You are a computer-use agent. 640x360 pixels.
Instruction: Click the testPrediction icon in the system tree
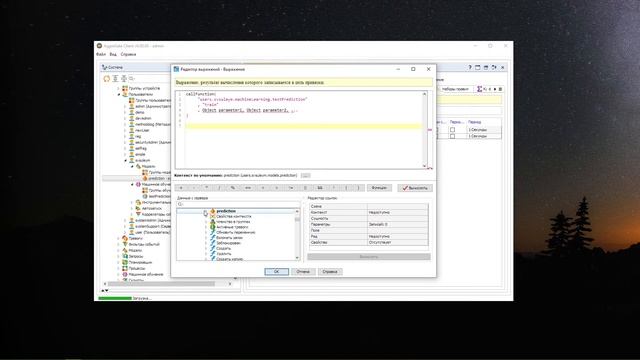[x=144, y=196]
